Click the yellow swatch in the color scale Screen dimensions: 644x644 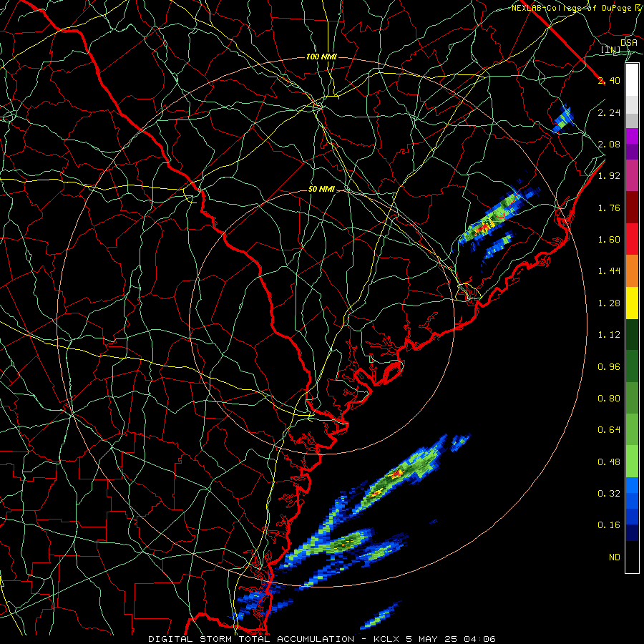click(x=632, y=303)
